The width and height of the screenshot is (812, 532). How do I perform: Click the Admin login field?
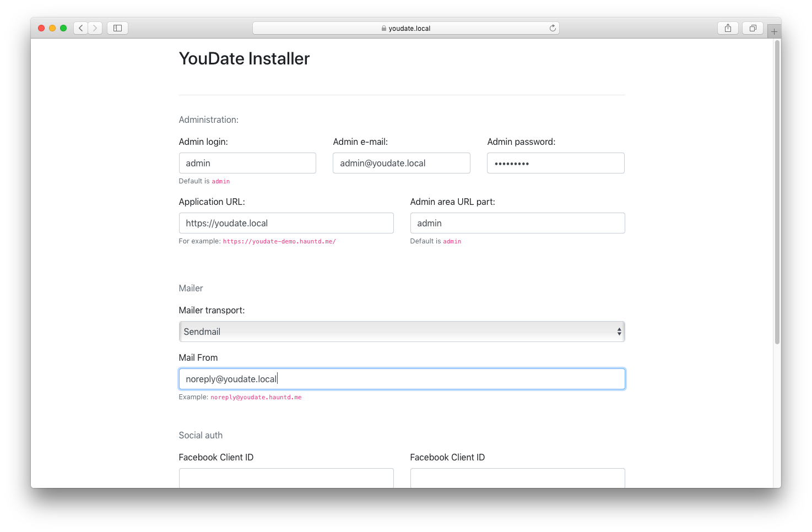[x=247, y=163]
